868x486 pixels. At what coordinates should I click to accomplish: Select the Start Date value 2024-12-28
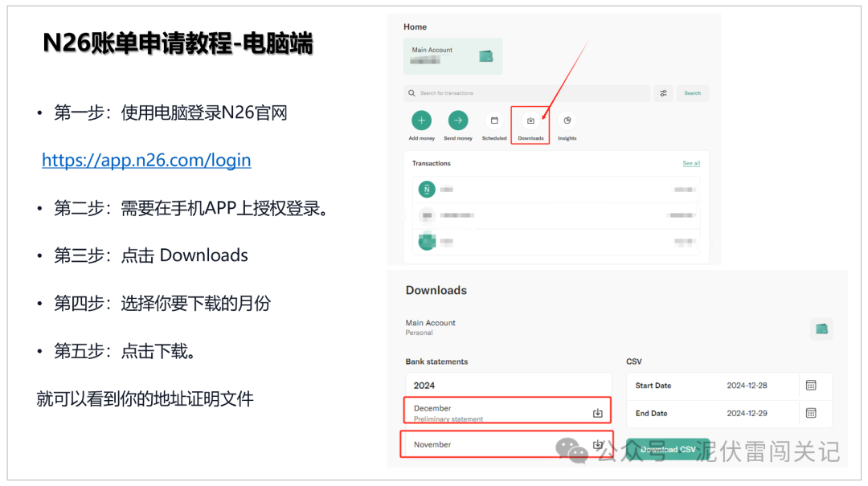[x=747, y=386]
